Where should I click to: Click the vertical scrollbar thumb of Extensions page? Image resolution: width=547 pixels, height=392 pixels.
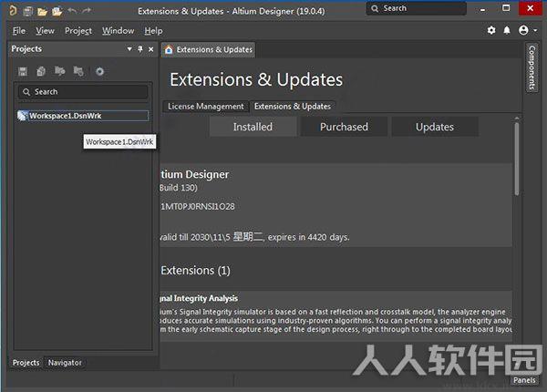[517, 159]
